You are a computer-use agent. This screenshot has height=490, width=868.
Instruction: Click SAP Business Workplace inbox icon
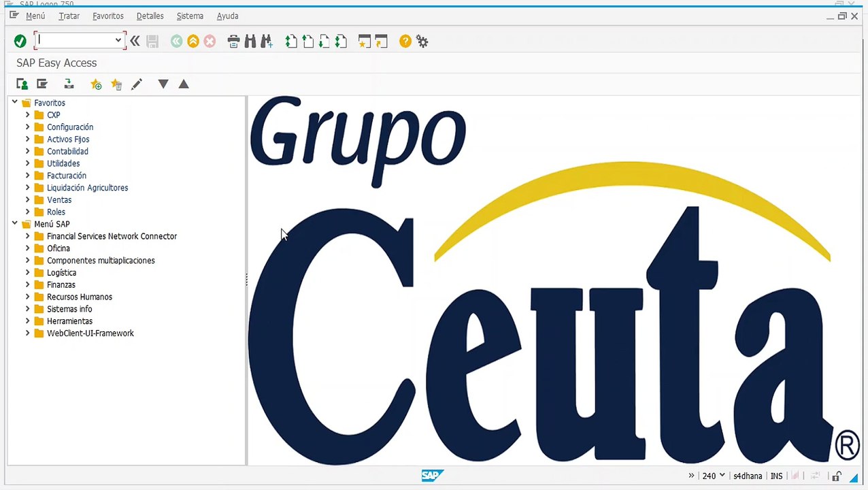coord(69,84)
